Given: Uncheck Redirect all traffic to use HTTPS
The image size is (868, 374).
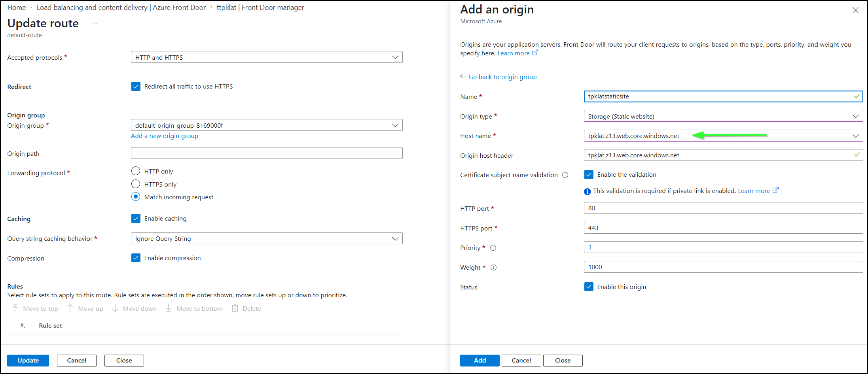Looking at the screenshot, I should pyautogui.click(x=136, y=87).
